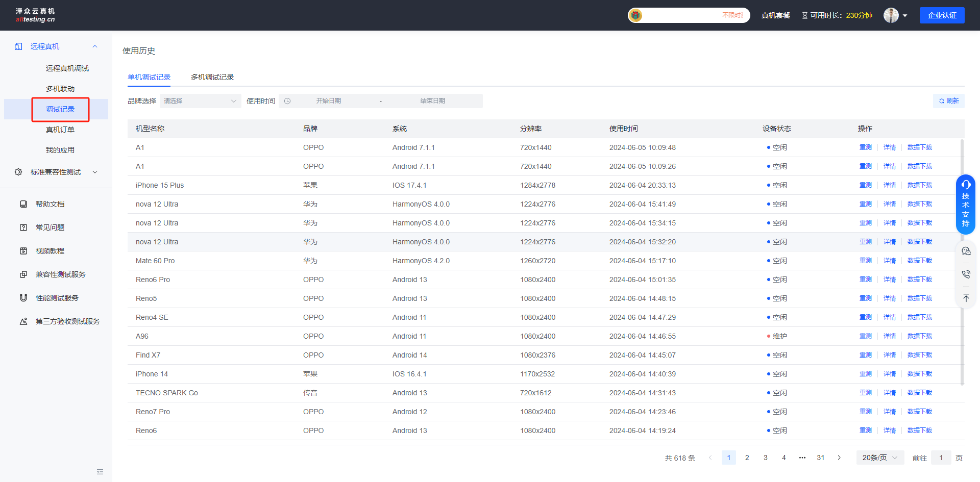
Task: Click the 帮助文档 book icon in sidebar
Action: pos(23,204)
